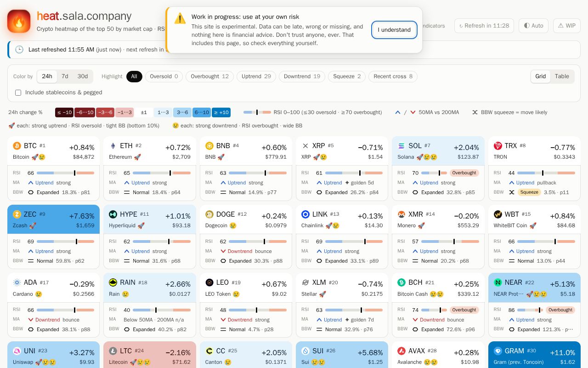Click the TRON logo icon
The image size is (588, 368).
pyautogui.click(x=498, y=146)
